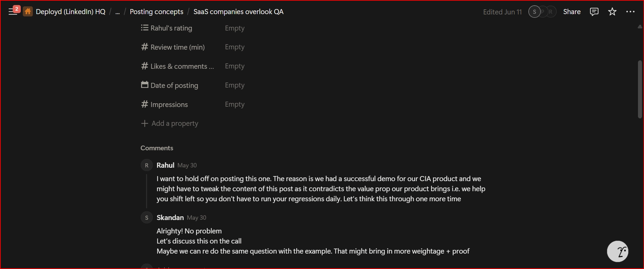Open Deployd (LinkedIn) HQ breadcrumb
Screen dimensions: 644x269
click(x=70, y=12)
